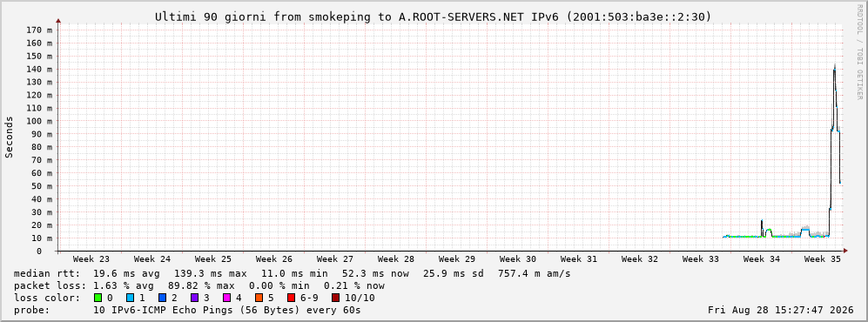Click the orange loss color 5 swatch

click(259, 298)
